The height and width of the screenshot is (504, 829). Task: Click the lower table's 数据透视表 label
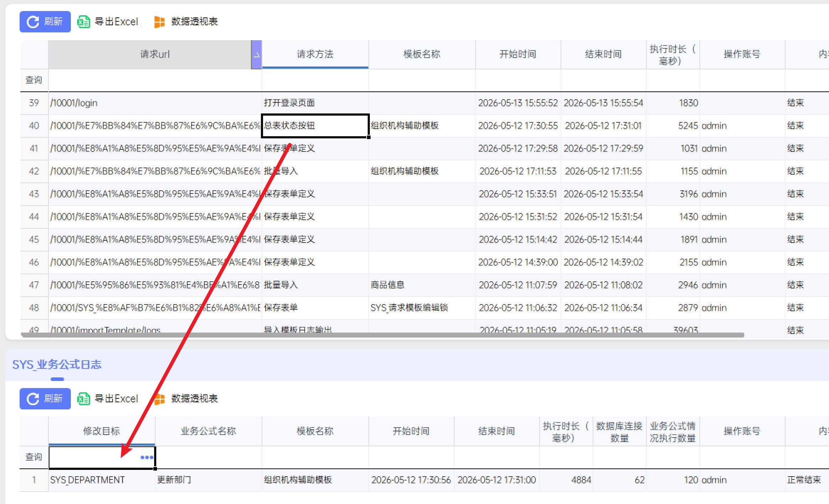click(194, 399)
